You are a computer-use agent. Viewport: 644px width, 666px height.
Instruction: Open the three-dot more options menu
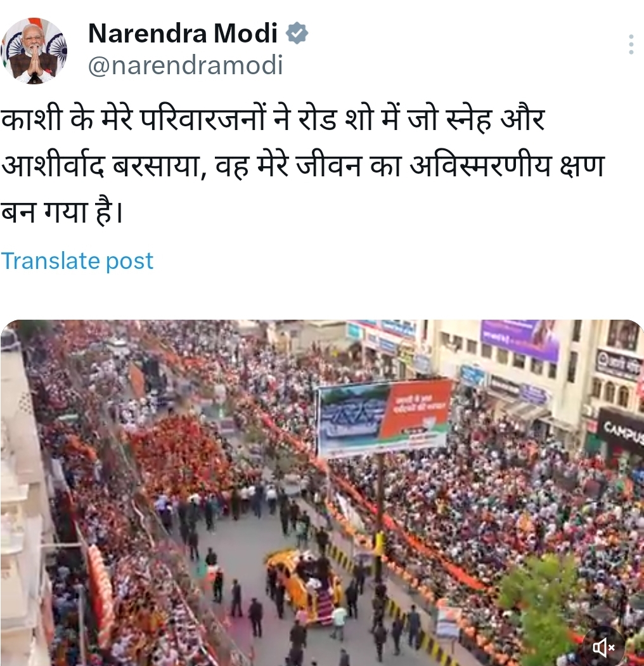pos(631,44)
